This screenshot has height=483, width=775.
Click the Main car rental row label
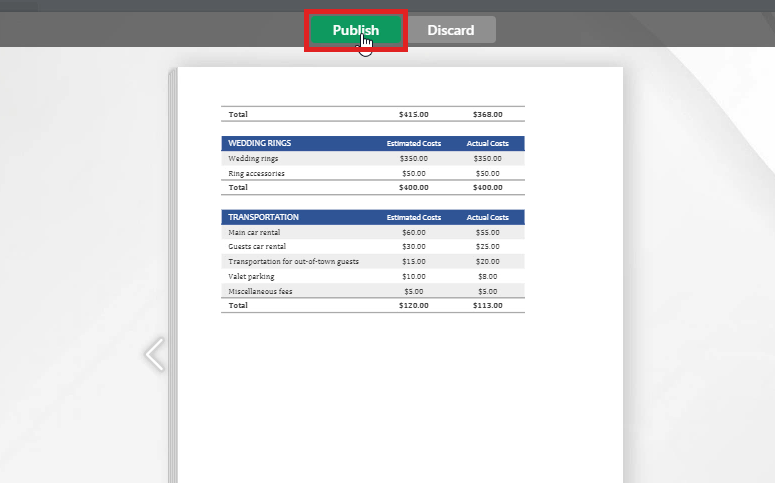coord(254,232)
